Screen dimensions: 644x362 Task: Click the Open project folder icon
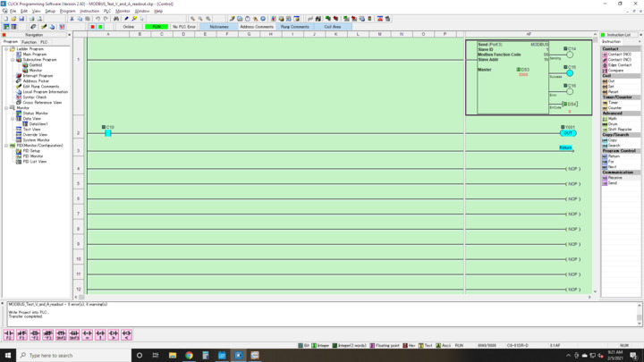tap(13, 19)
